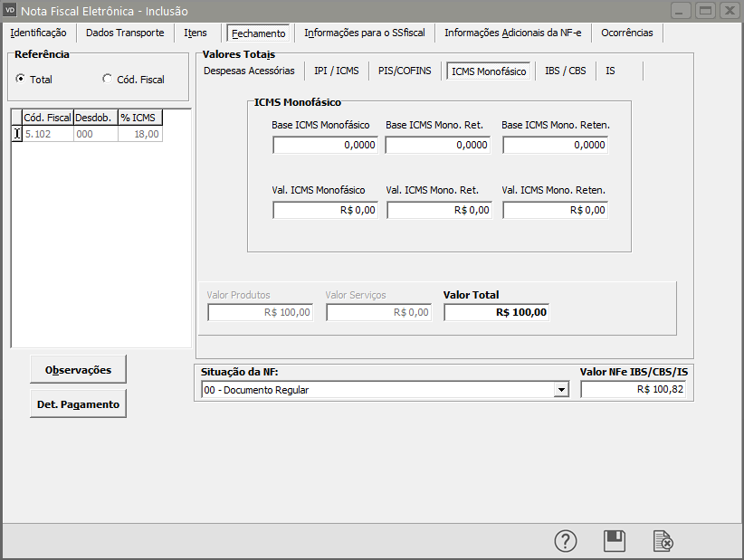Image resolution: width=744 pixels, height=560 pixels.
Task: Click the Base ICMS Monofásico field
Action: pyautogui.click(x=325, y=145)
